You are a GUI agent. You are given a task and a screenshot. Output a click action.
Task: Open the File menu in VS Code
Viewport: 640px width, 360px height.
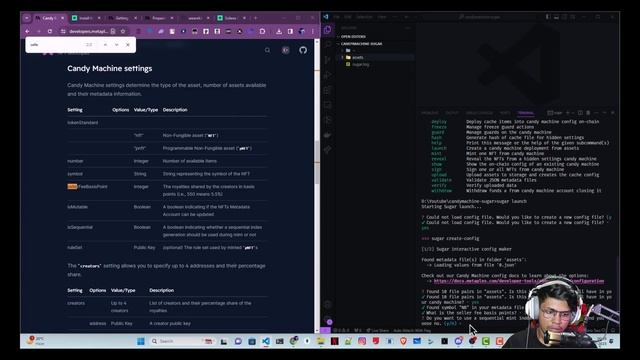point(336,17)
